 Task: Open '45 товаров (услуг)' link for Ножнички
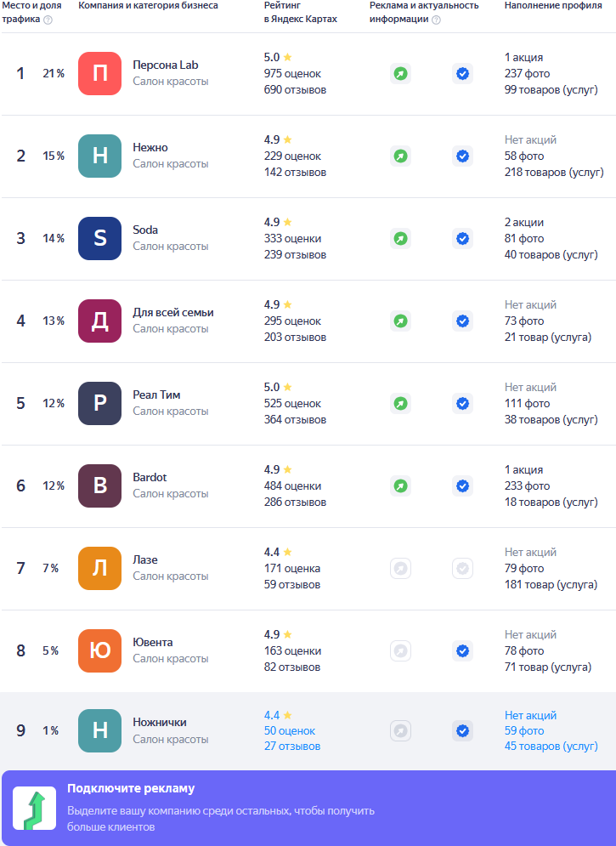551,747
